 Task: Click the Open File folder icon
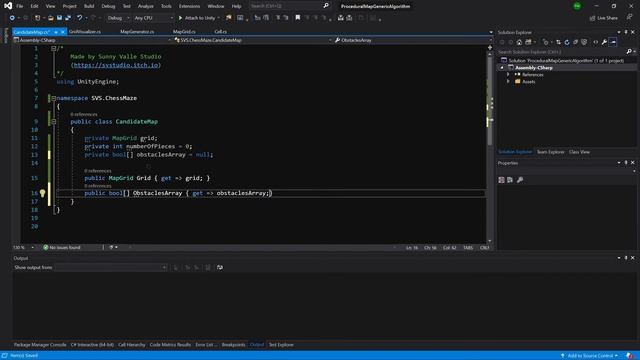point(51,18)
